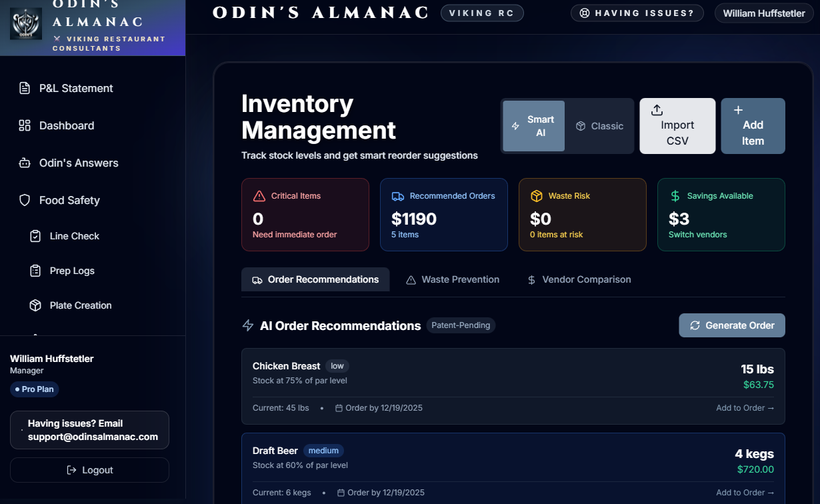
Task: Add Draft Beer to the order
Action: click(745, 493)
